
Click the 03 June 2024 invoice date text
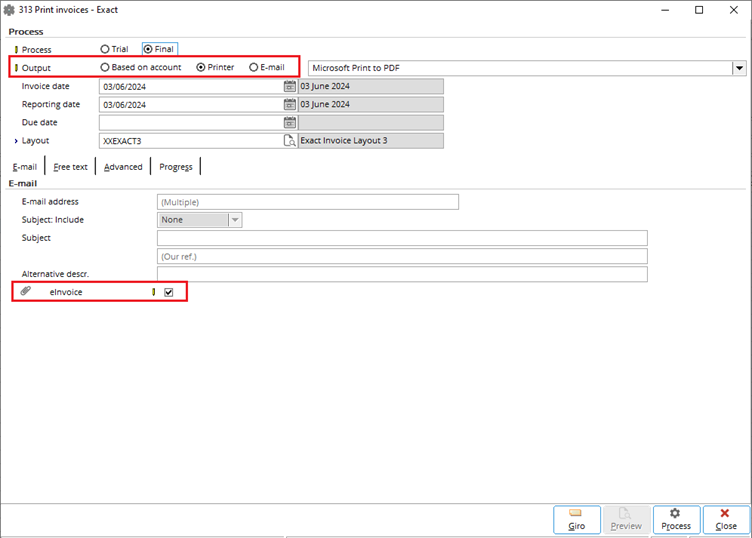click(x=325, y=86)
